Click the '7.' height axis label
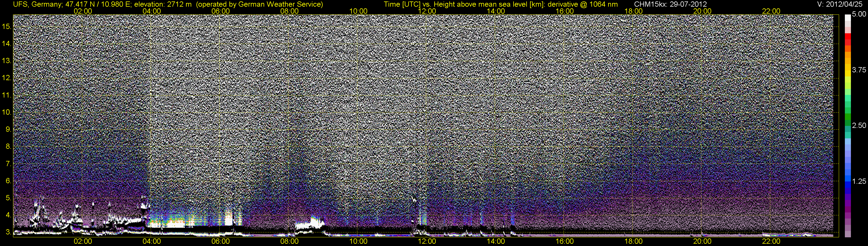This screenshot has width=868, height=246. tap(9, 164)
